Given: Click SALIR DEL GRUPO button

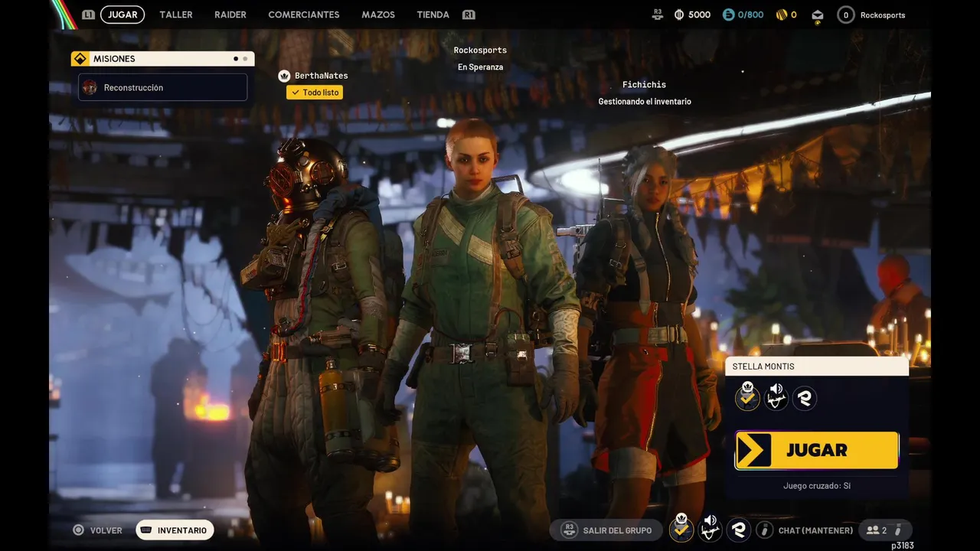Looking at the screenshot, I should click(x=606, y=530).
